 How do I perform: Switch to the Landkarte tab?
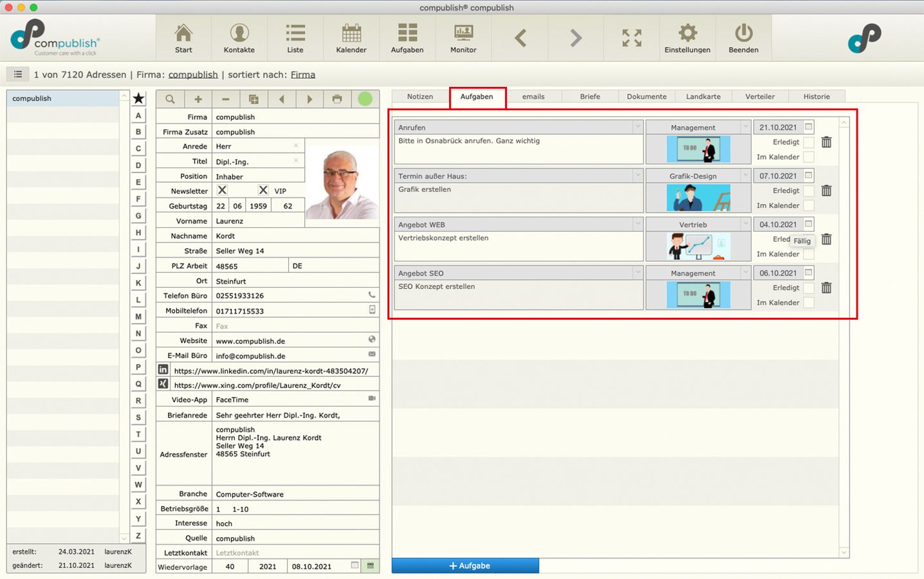coord(703,96)
